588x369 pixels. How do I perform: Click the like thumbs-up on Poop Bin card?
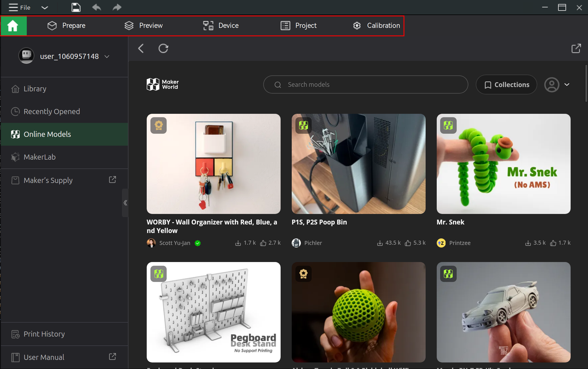point(408,243)
